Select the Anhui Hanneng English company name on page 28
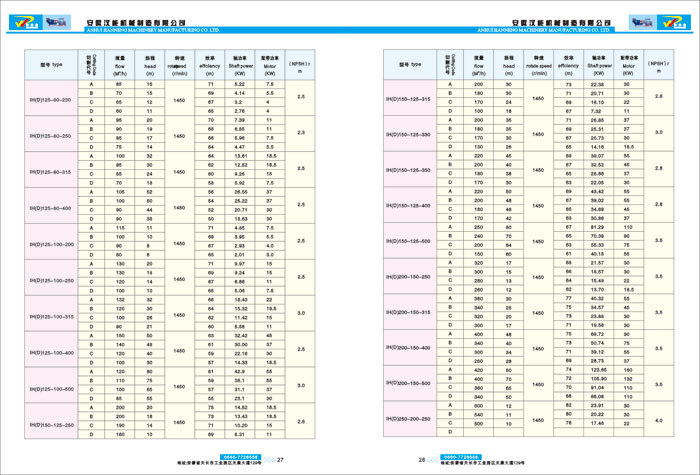The image size is (700, 475). [x=543, y=30]
